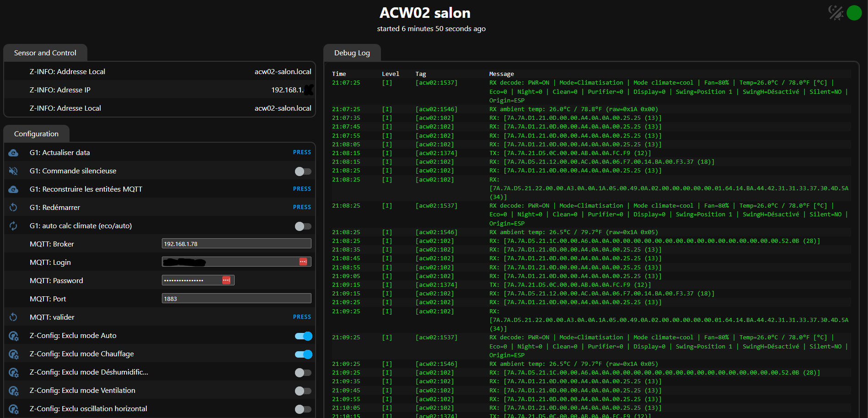Open the Sensor and Control tab
868x418 pixels.
(45, 53)
